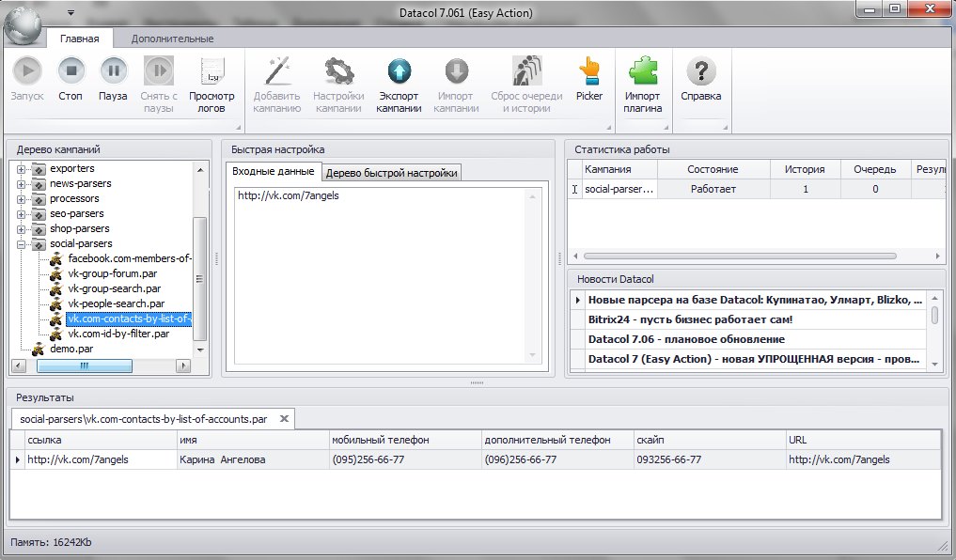This screenshot has width=956, height=560.
Task: Click the vk-group-forum.par robot icon
Action: click(x=56, y=274)
